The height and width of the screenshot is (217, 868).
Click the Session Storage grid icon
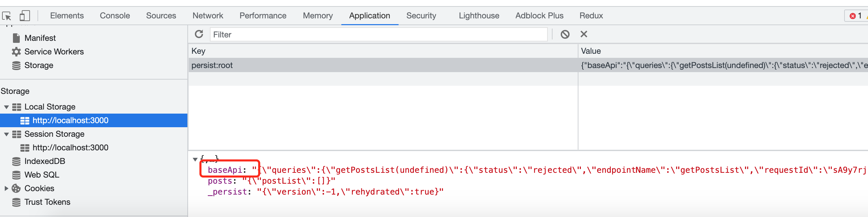tap(17, 134)
